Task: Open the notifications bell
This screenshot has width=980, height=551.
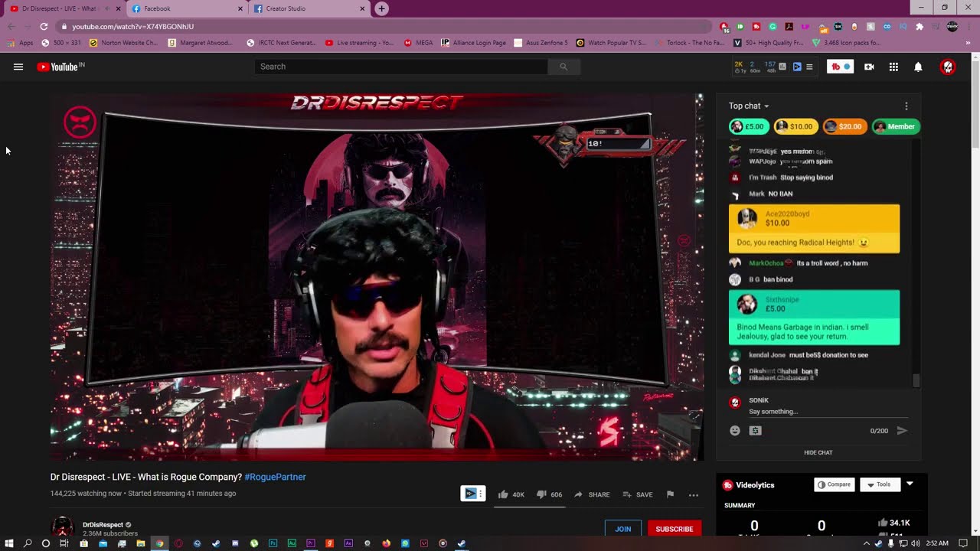Action: pos(918,67)
